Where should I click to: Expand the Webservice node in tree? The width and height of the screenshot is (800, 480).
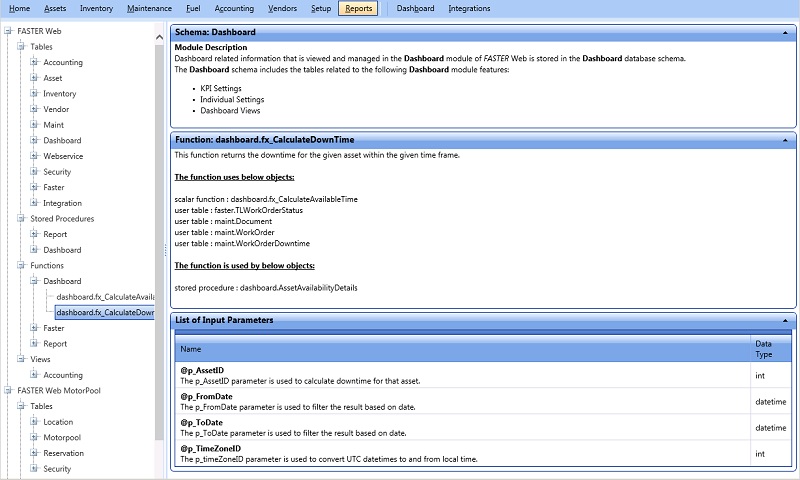[33, 156]
